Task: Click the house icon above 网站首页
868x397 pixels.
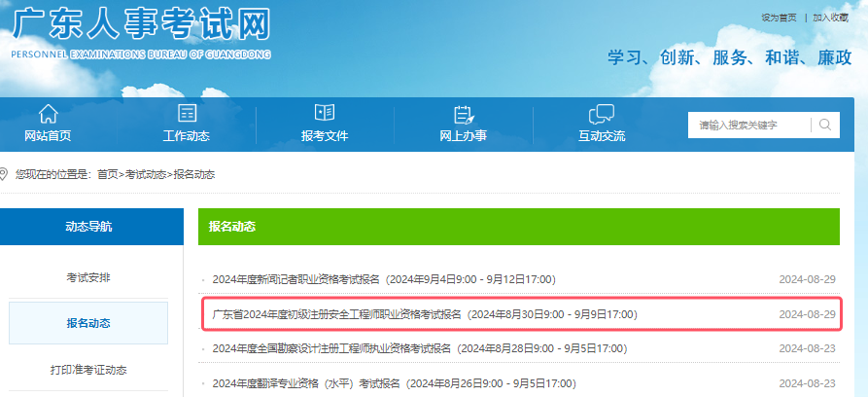Action: pyautogui.click(x=49, y=113)
